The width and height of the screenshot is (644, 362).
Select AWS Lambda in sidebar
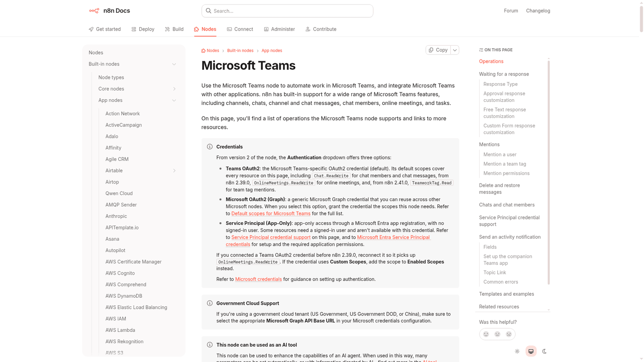click(120, 330)
